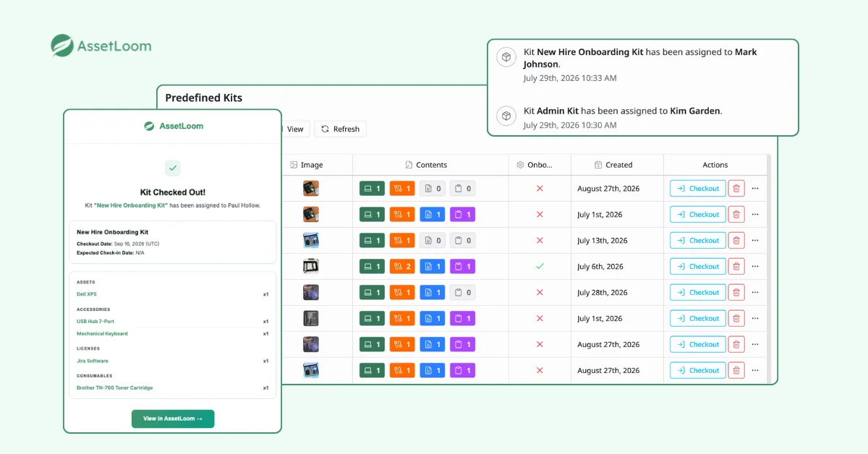This screenshot has height=454, width=868.
Task: Checkout the kit created July 6th, 2026
Action: (x=697, y=266)
